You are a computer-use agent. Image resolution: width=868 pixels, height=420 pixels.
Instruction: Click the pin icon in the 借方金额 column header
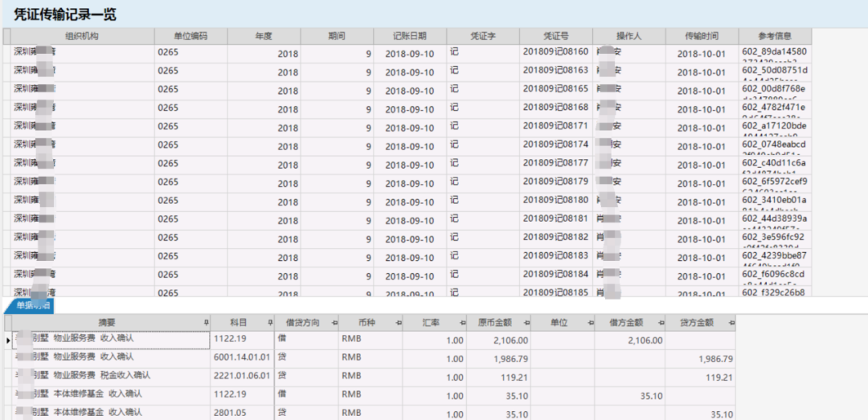pyautogui.click(x=661, y=323)
